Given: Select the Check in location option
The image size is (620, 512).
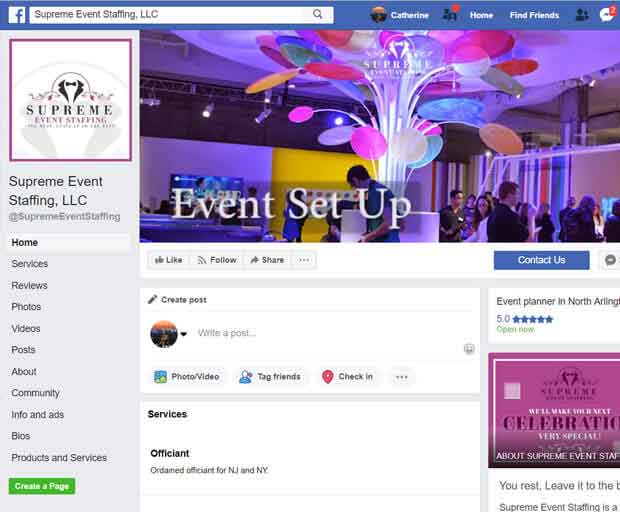Looking at the screenshot, I should point(348,376).
